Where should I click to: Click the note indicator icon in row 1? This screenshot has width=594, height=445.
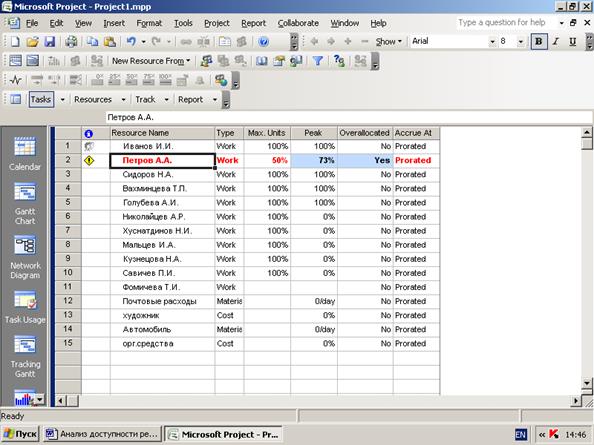[x=89, y=146]
